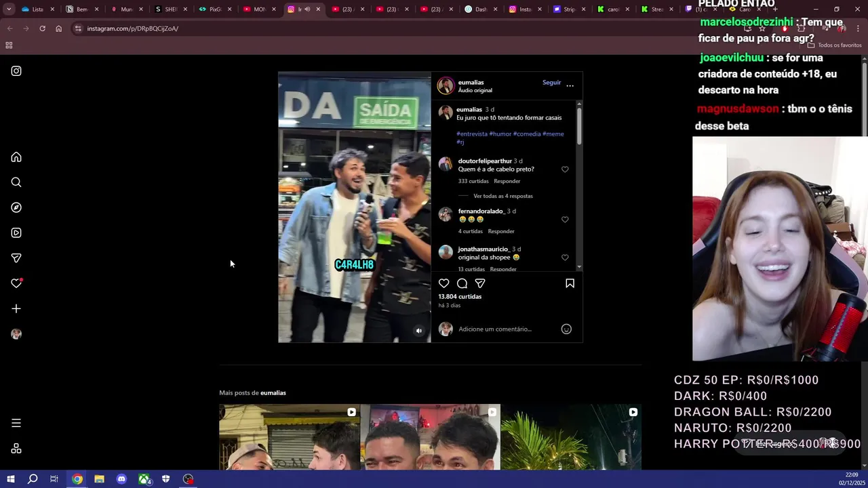This screenshot has width=868, height=488.
Task: Click the #humor hashtag
Action: 500,134
